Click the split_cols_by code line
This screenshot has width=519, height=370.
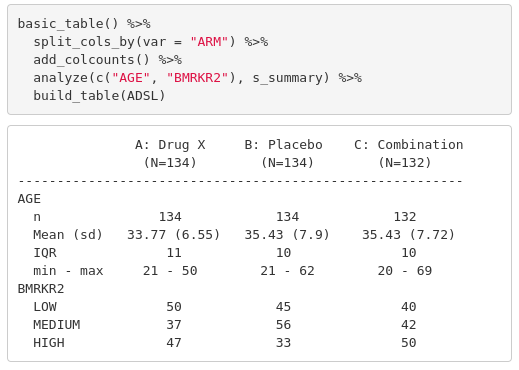click(x=151, y=42)
